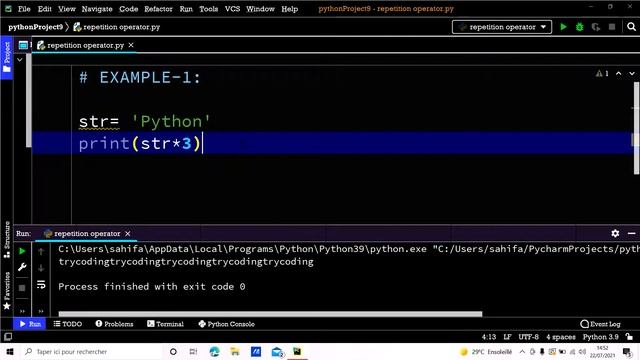This screenshot has height=360, width=640.
Task: Open the VCS menu
Action: click(232, 9)
